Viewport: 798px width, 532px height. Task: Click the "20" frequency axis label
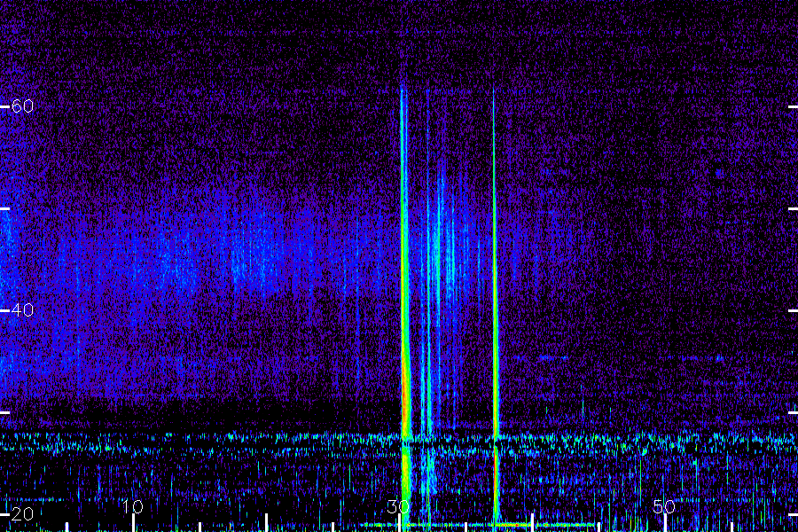(22, 514)
